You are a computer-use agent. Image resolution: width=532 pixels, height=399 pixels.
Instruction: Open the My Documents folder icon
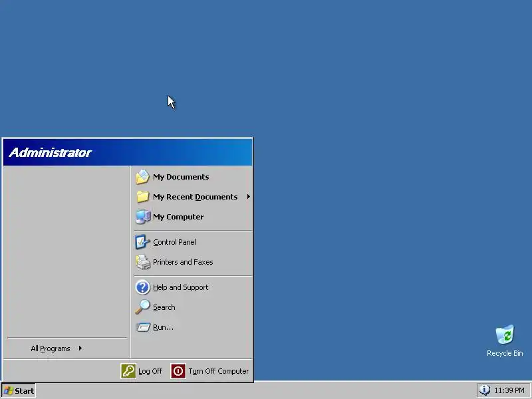pos(142,177)
